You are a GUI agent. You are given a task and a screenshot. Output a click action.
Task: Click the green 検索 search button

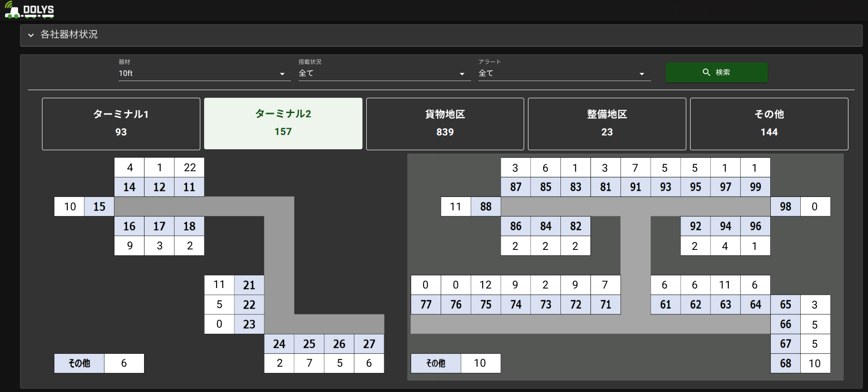(716, 72)
